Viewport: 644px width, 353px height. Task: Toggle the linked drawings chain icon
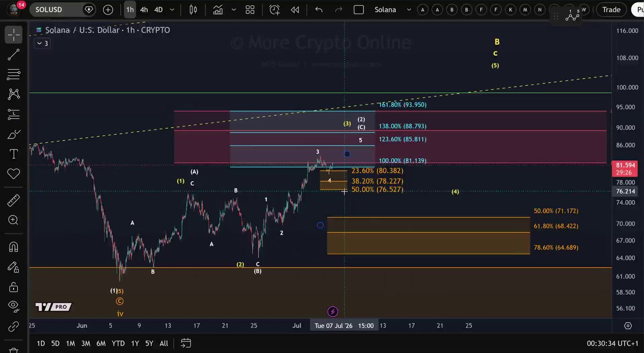coord(14,326)
